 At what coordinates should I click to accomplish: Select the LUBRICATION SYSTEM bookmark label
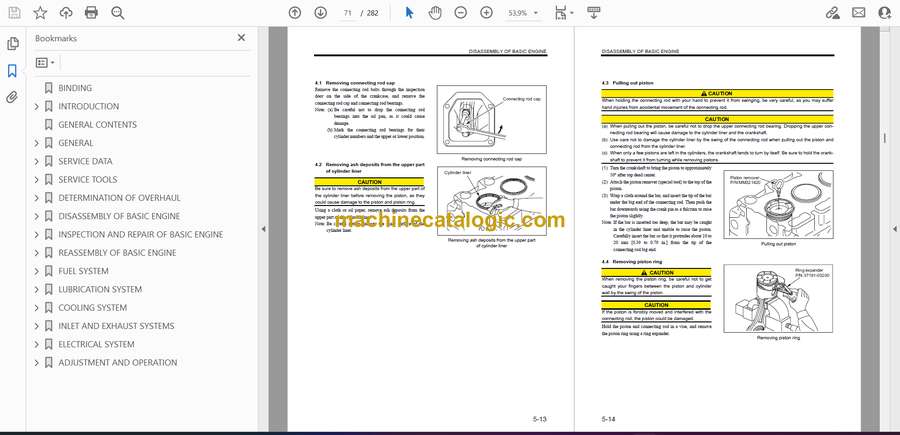[100, 289]
